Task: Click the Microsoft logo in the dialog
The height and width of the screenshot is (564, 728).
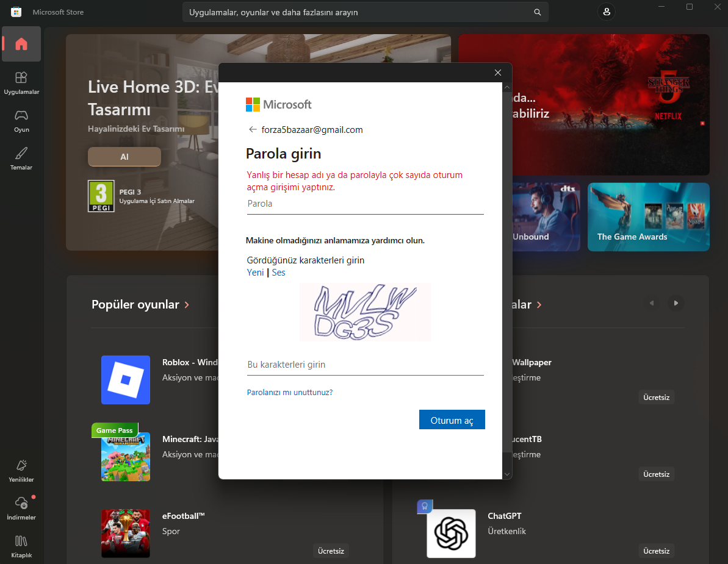Action: [279, 104]
